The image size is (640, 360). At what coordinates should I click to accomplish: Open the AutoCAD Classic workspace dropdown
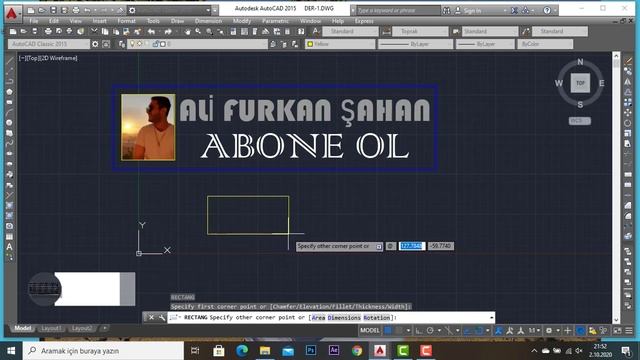(49, 44)
